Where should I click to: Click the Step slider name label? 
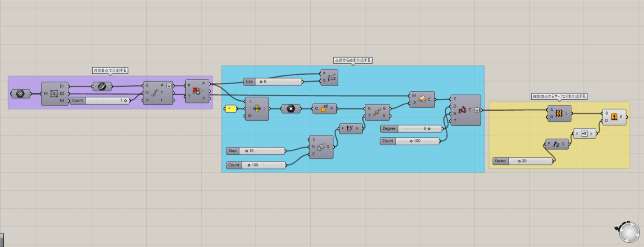click(x=232, y=151)
